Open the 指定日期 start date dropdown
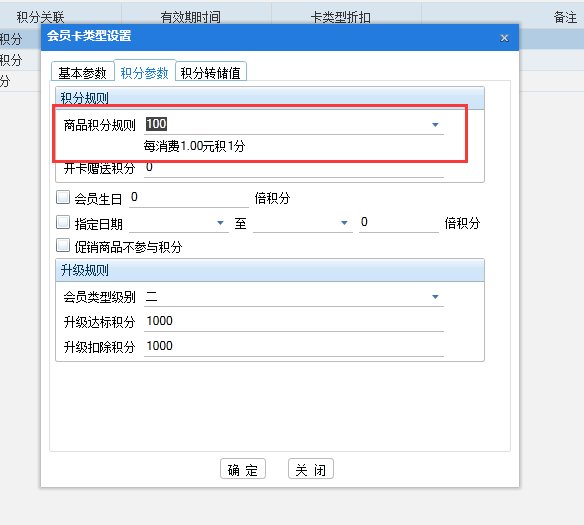Image resolution: width=584 pixels, height=525 pixels. [x=220, y=223]
